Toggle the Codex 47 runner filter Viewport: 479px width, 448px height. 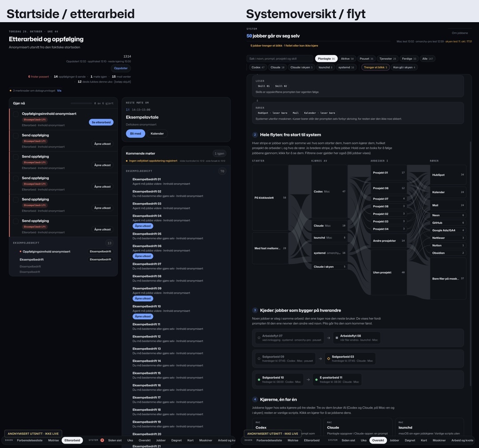[258, 67]
